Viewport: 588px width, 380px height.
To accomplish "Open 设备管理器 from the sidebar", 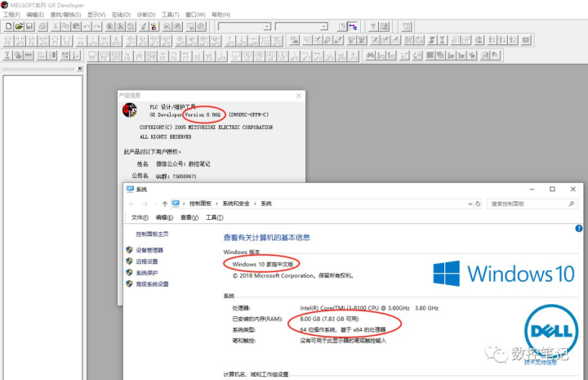I will pos(149,250).
